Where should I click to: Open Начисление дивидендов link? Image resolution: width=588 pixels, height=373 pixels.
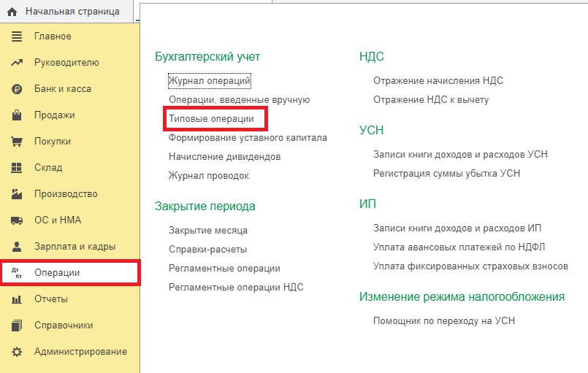point(225,157)
